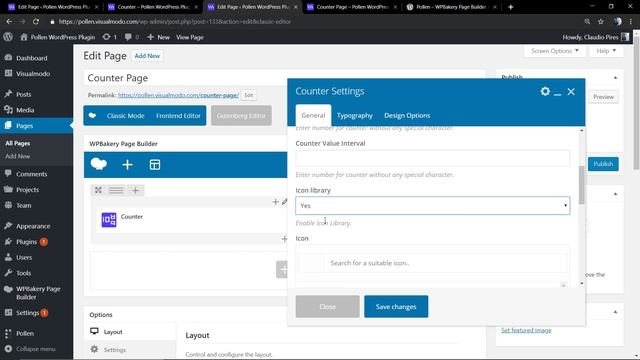The height and width of the screenshot is (360, 640).
Task: Close the Counter Settings panel with X
Action: point(571,91)
